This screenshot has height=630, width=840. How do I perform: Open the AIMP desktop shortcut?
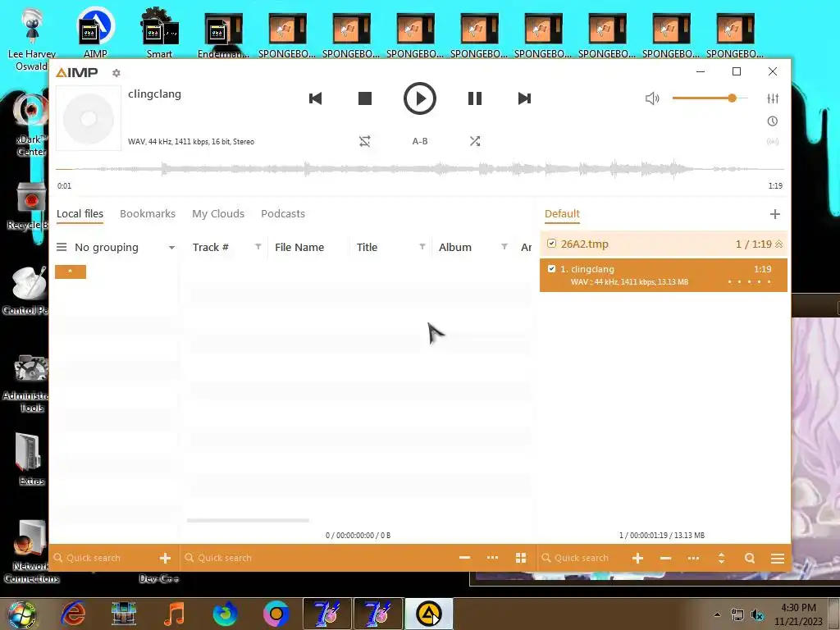point(95,33)
